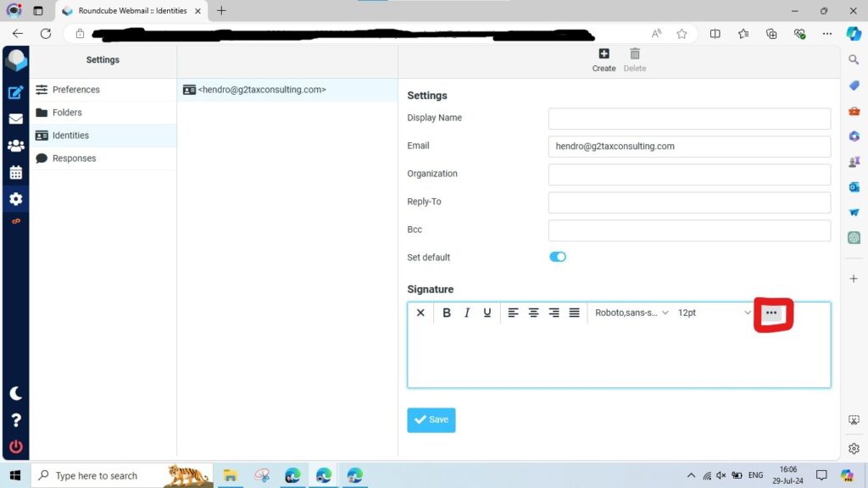Image resolution: width=868 pixels, height=488 pixels.
Task: Click the X to toggle plain-text editor
Action: (420, 313)
